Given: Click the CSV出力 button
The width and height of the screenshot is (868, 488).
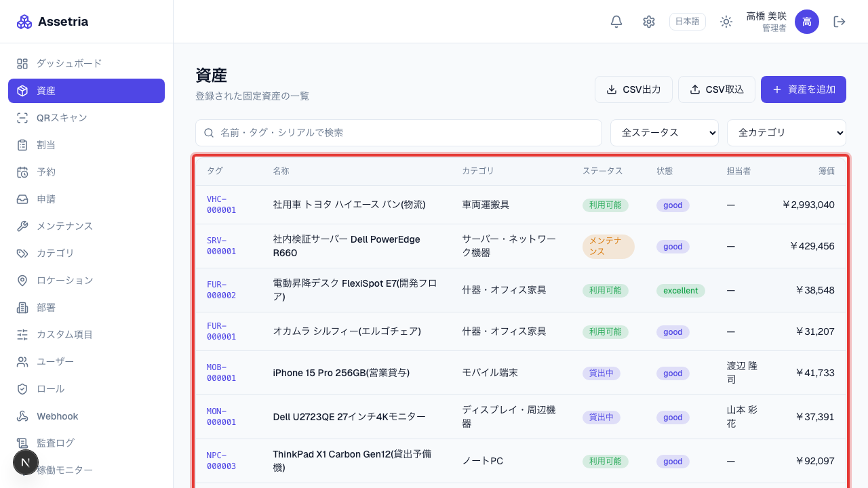Looking at the screenshot, I should pos(633,89).
